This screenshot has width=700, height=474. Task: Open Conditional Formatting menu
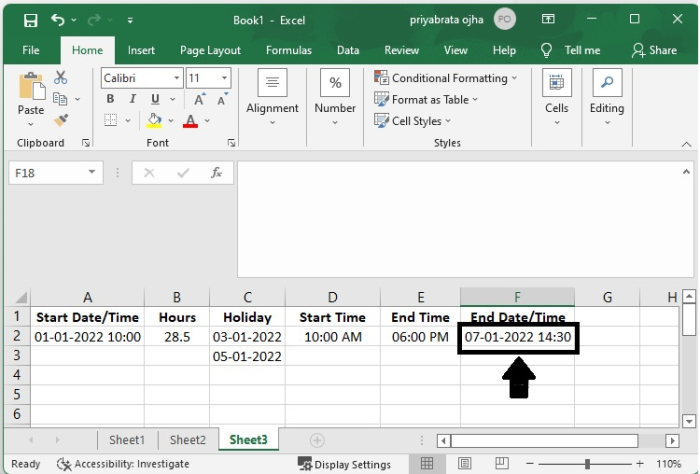click(446, 78)
